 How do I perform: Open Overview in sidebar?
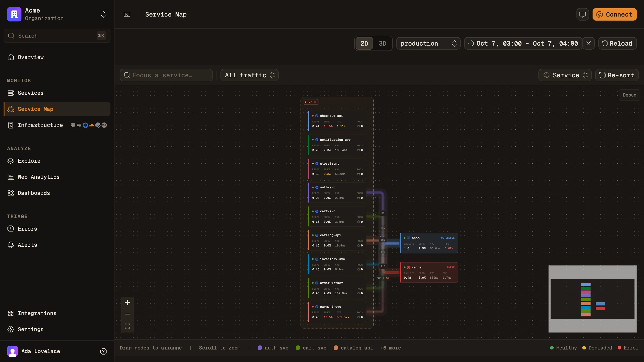(x=57, y=57)
